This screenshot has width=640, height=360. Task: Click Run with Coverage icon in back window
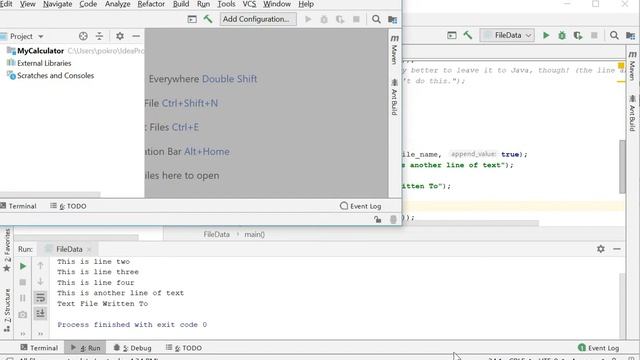578,36
